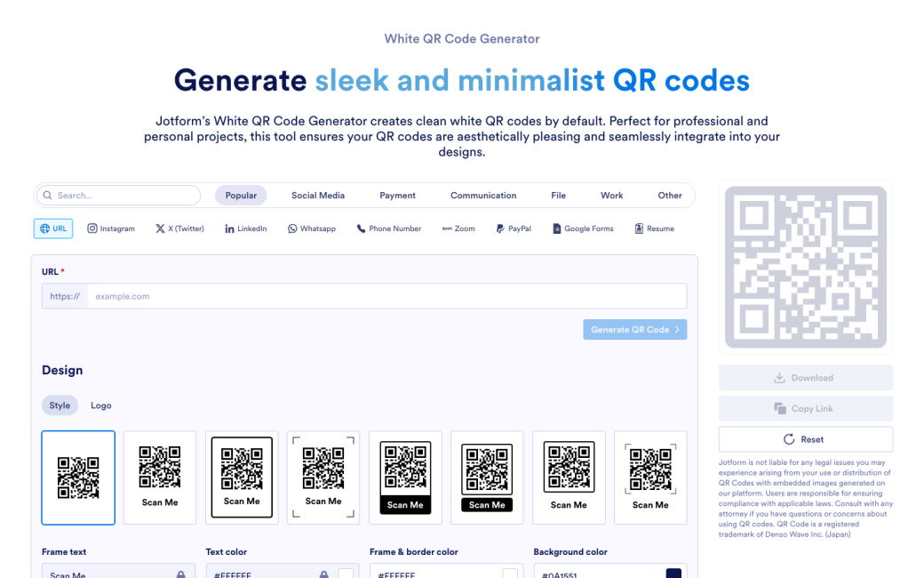Choose the Zoom QR code type
The width and height of the screenshot is (924, 578).
pyautogui.click(x=458, y=229)
